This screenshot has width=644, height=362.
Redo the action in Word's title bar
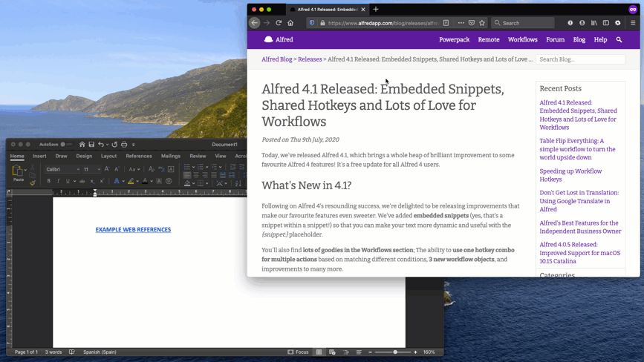pyautogui.click(x=114, y=145)
